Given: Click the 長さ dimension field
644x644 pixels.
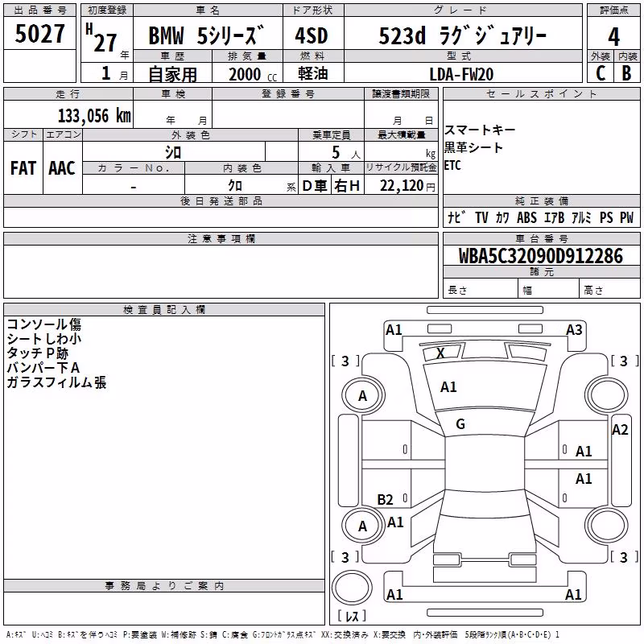Looking at the screenshot, I should click(x=480, y=290).
